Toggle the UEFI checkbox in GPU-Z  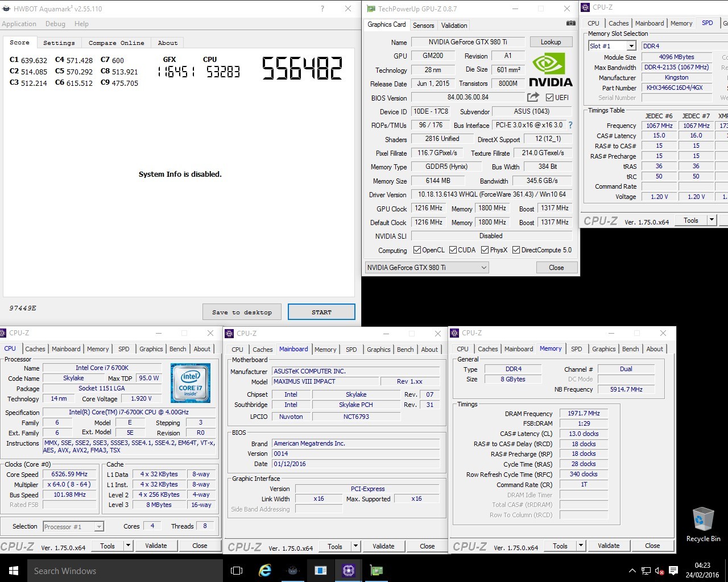pyautogui.click(x=549, y=97)
